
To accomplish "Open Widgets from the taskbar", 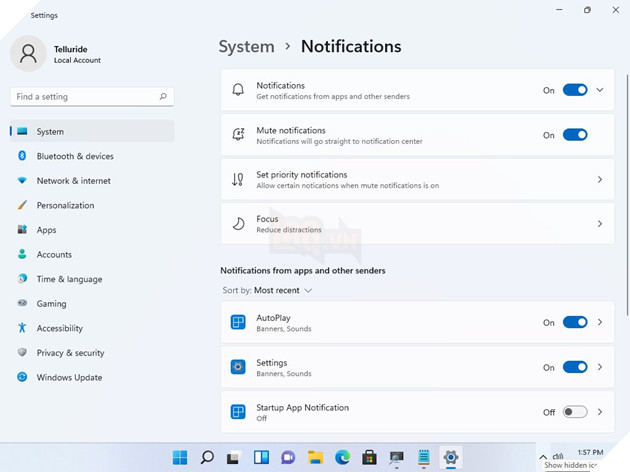I will point(261,457).
